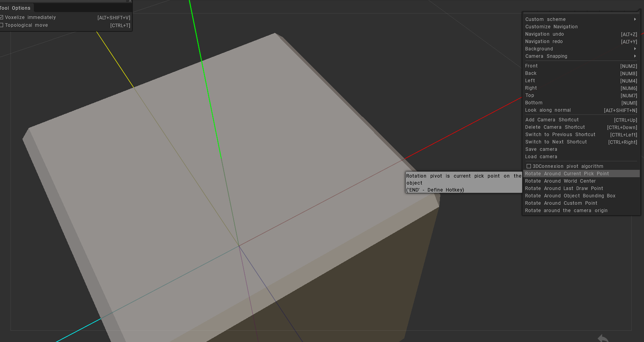Click Add Camera Shortcut
Viewport: 644px width, 342px height.
pyautogui.click(x=552, y=120)
